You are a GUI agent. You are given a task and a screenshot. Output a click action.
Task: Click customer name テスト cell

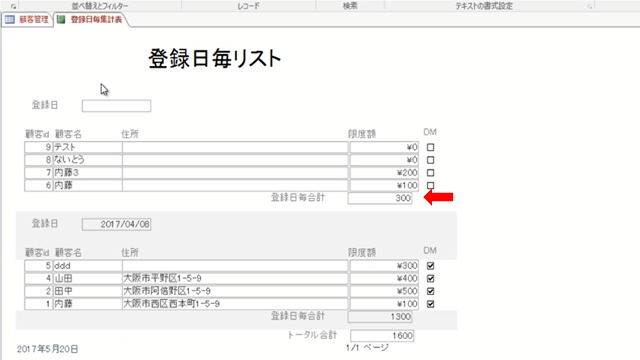[87, 147]
